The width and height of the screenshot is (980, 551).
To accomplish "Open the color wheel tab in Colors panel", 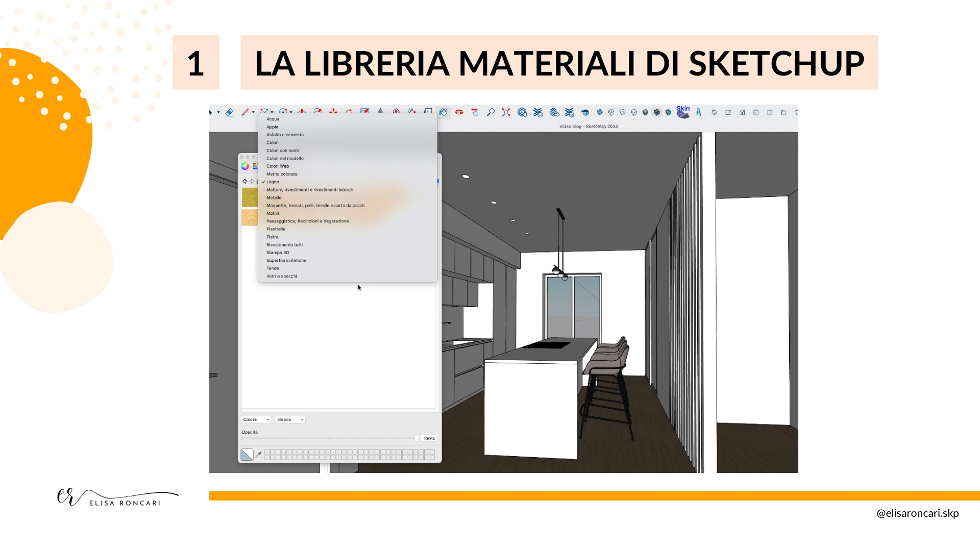I will pos(245,166).
